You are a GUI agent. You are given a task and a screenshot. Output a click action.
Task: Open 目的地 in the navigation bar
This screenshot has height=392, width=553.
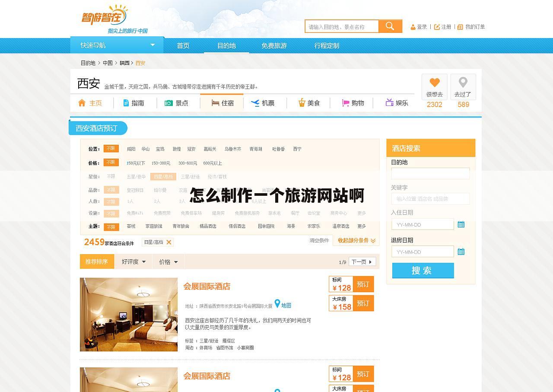tap(226, 46)
